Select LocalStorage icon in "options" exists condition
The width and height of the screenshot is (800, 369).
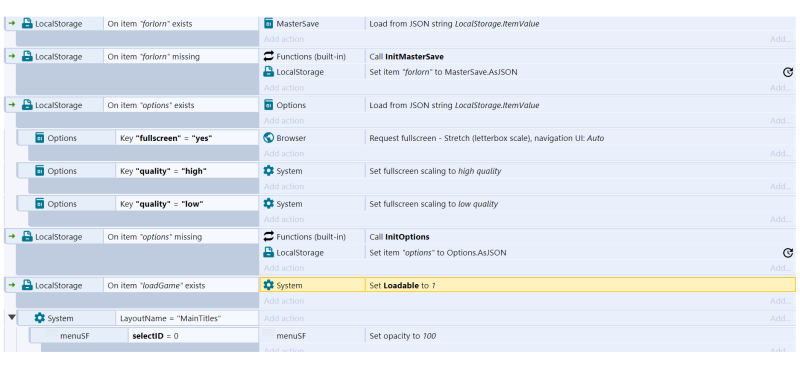[x=27, y=105]
